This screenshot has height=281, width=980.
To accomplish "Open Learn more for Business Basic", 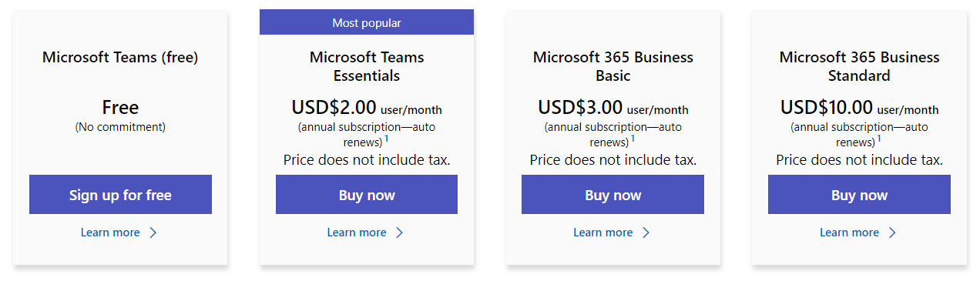I will pyautogui.click(x=603, y=232).
